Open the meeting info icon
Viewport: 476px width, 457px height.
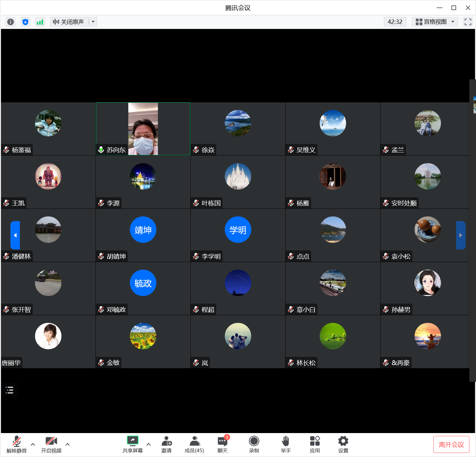(10, 22)
